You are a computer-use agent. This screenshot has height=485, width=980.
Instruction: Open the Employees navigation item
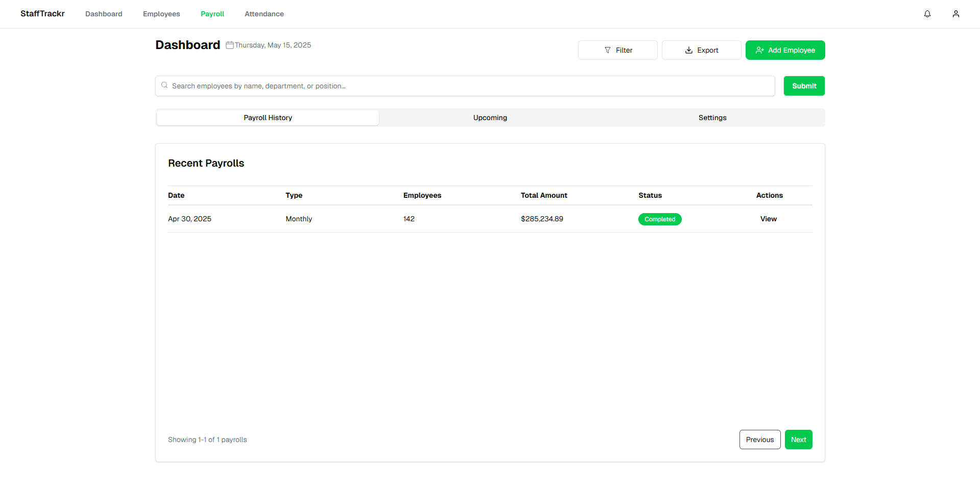[161, 14]
